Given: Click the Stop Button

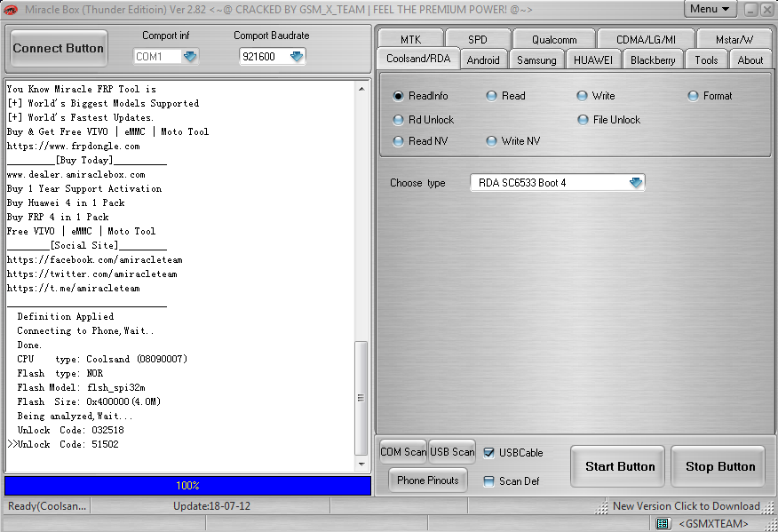Looking at the screenshot, I should [718, 466].
